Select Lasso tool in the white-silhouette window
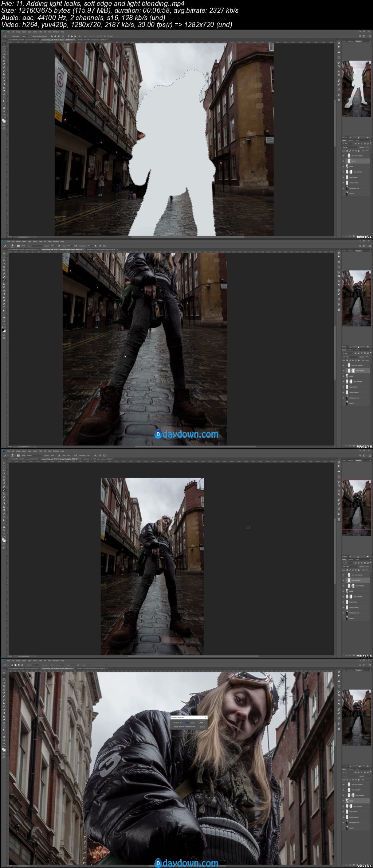The image size is (373, 868). (x=4, y=51)
